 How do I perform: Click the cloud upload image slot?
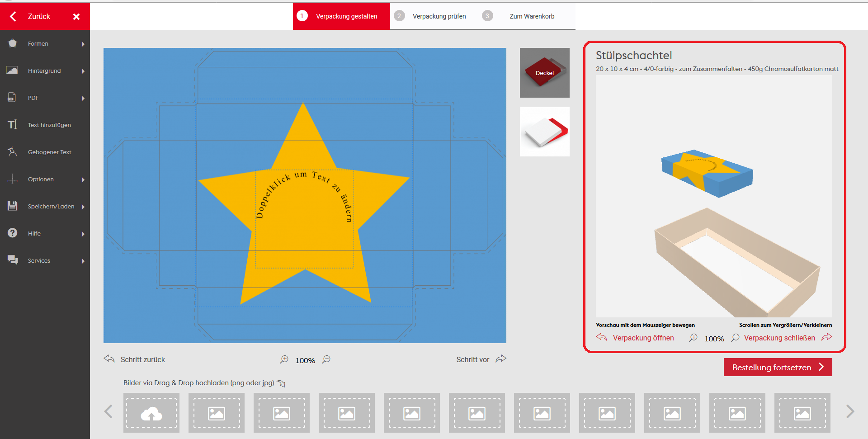pos(151,413)
